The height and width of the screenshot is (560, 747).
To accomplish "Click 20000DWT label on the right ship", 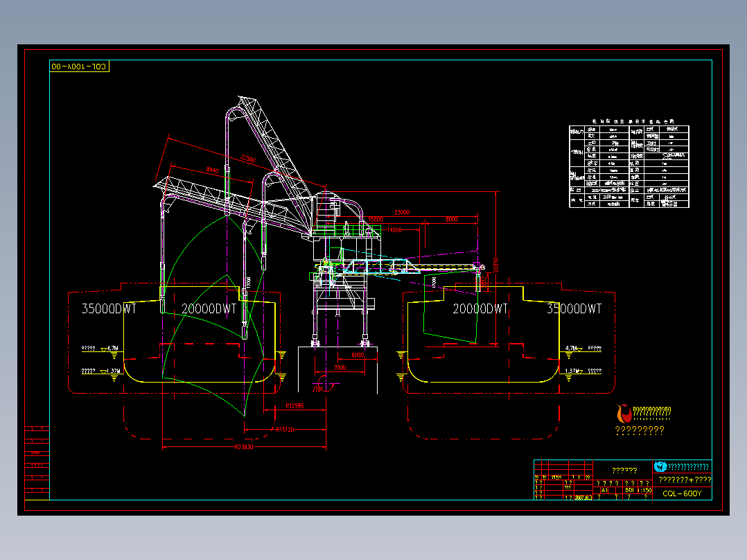I will (x=480, y=309).
